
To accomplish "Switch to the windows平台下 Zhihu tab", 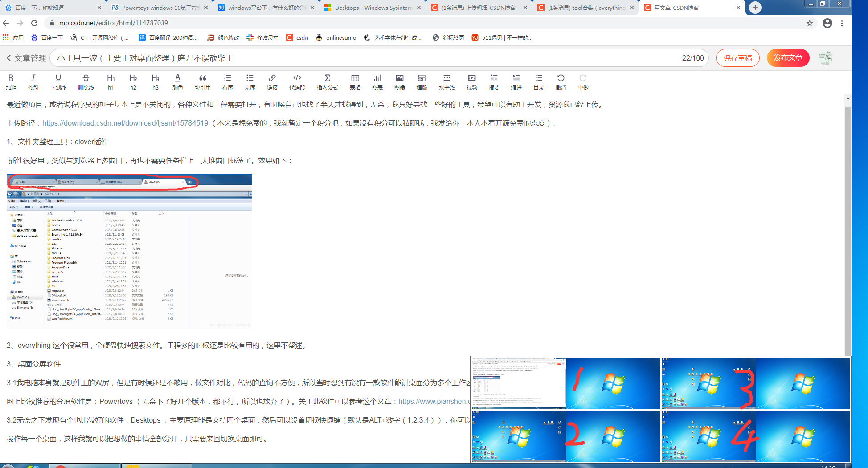I will [x=266, y=8].
